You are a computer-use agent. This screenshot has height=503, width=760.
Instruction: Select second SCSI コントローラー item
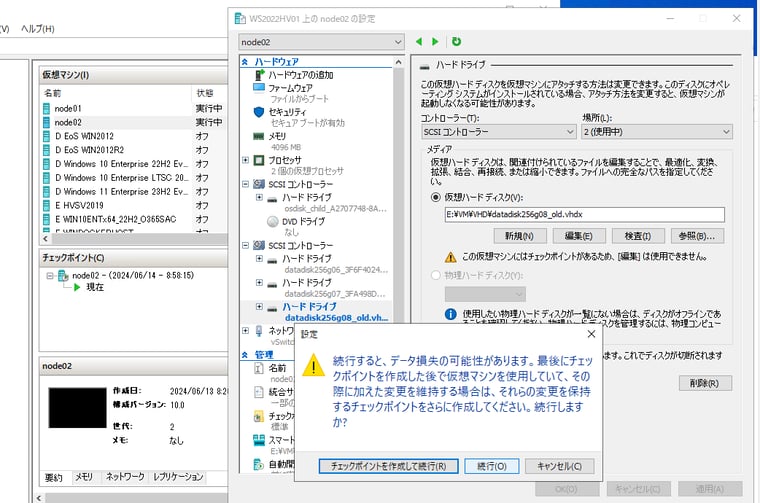point(301,245)
